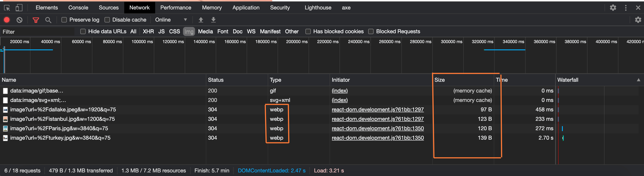Open (index) initiator for svg+xml request

[x=339, y=100]
